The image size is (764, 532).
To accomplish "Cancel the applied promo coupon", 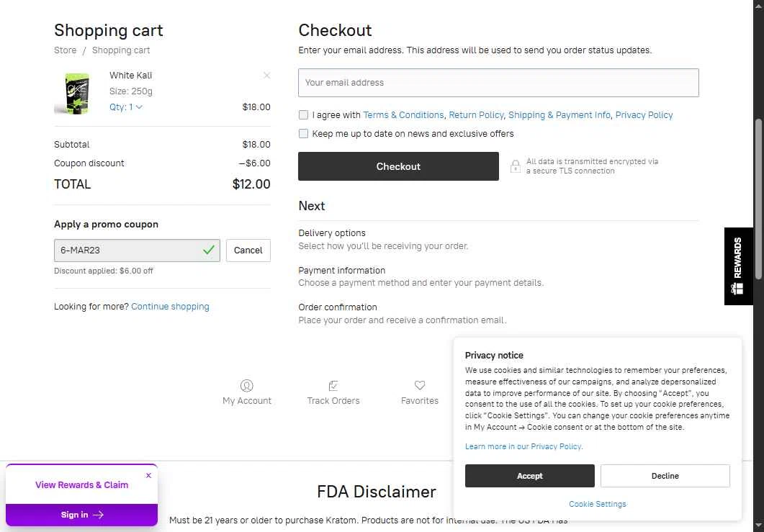I will (x=248, y=251).
